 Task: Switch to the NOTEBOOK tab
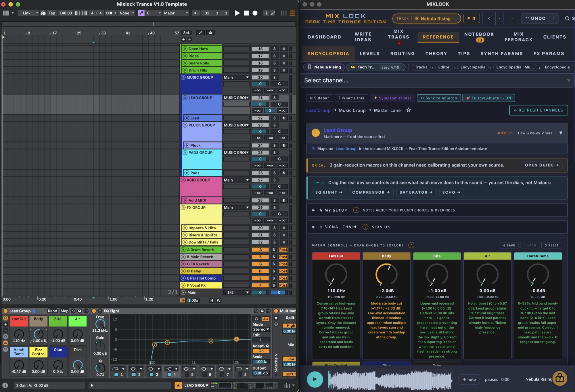pyautogui.click(x=479, y=37)
